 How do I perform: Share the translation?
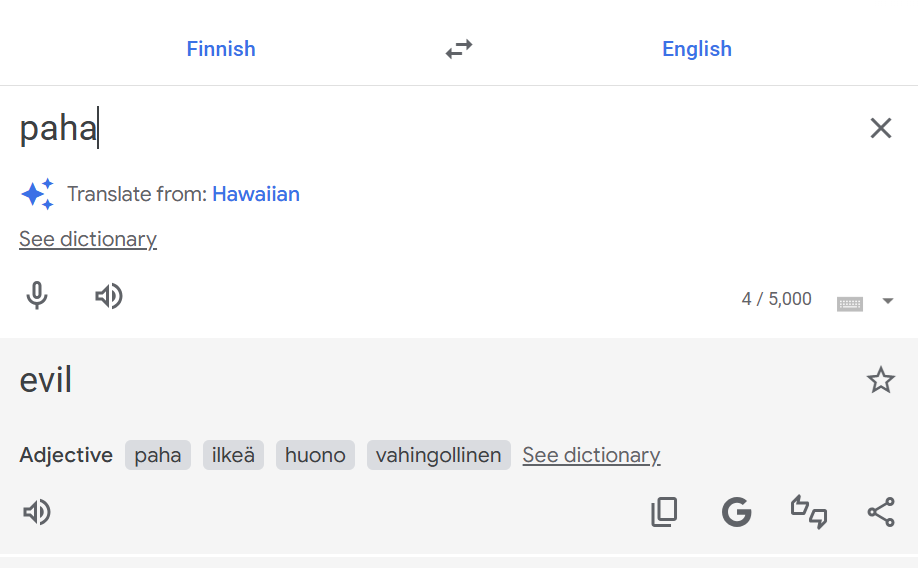pyautogui.click(x=880, y=513)
